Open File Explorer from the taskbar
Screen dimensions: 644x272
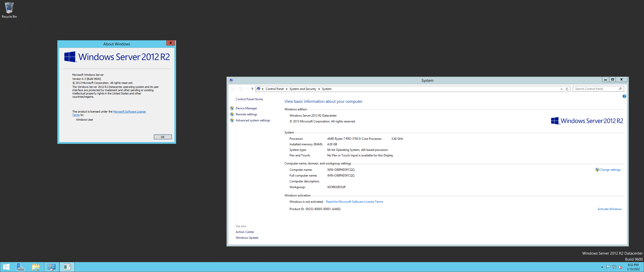36,267
